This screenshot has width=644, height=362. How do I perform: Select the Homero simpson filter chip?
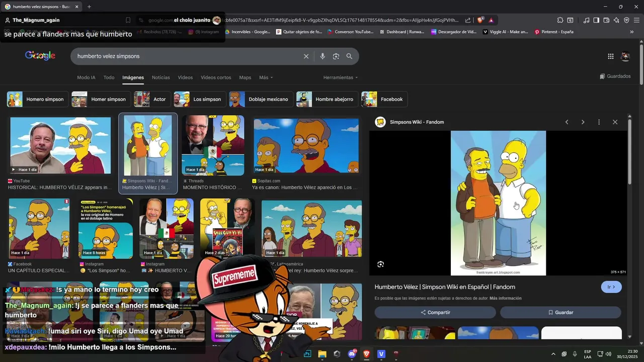tap(38, 99)
